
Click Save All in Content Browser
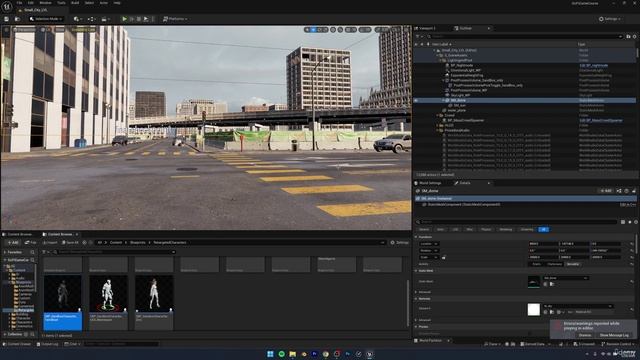tap(70, 242)
